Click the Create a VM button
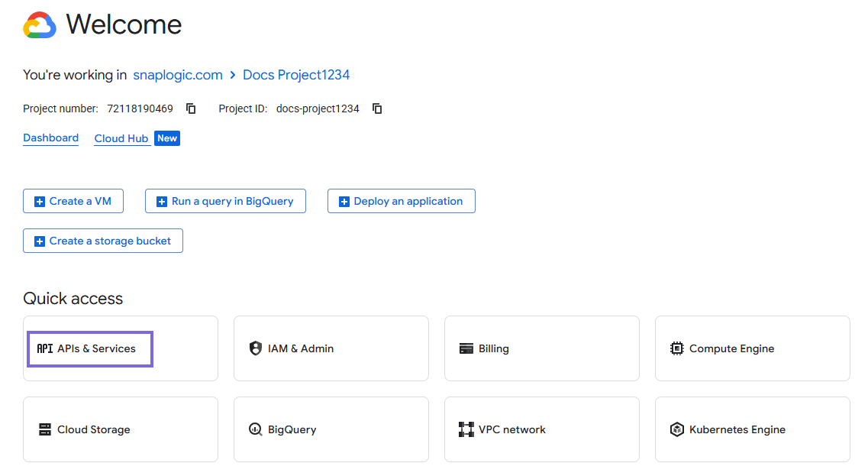The width and height of the screenshot is (868, 476). click(x=73, y=201)
